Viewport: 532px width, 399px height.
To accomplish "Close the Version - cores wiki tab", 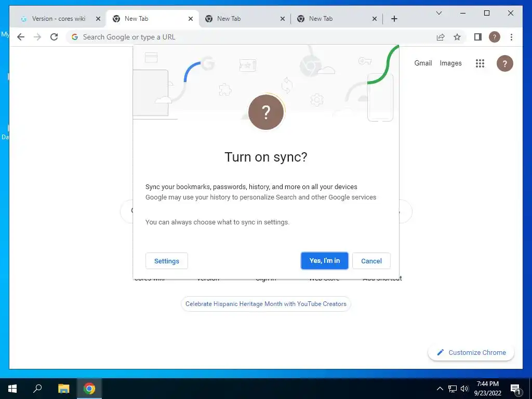I will (98, 19).
